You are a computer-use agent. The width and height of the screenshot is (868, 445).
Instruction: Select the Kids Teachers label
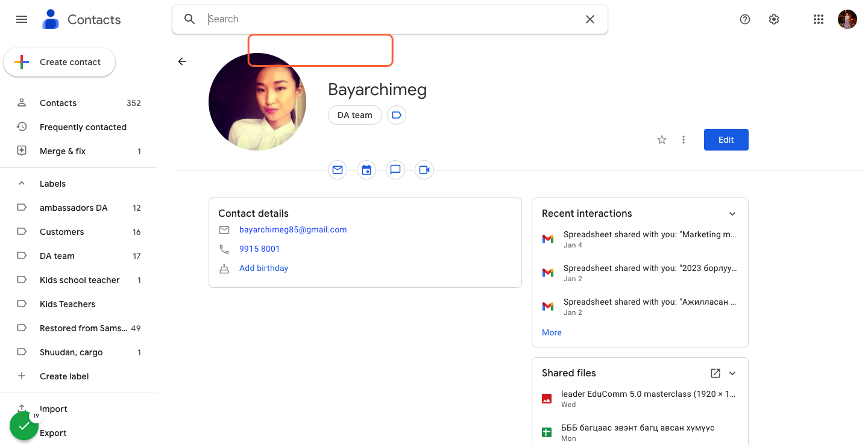[x=78, y=304]
